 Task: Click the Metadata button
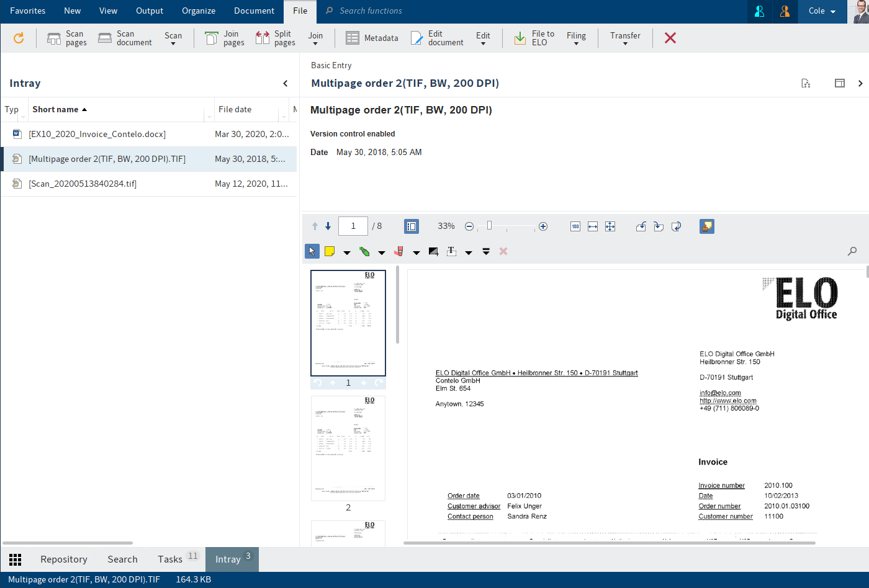pyautogui.click(x=372, y=38)
